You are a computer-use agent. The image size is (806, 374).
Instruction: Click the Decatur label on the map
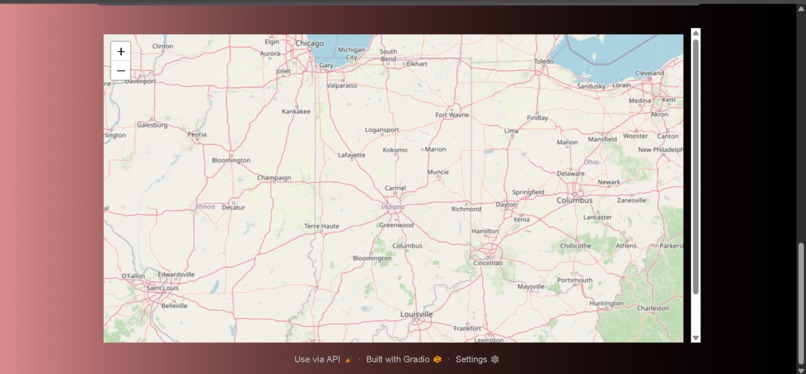point(233,208)
